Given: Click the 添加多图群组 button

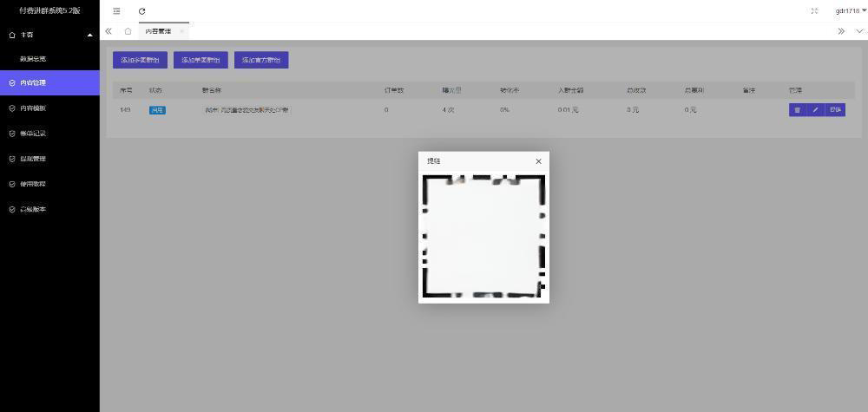Looking at the screenshot, I should (140, 60).
